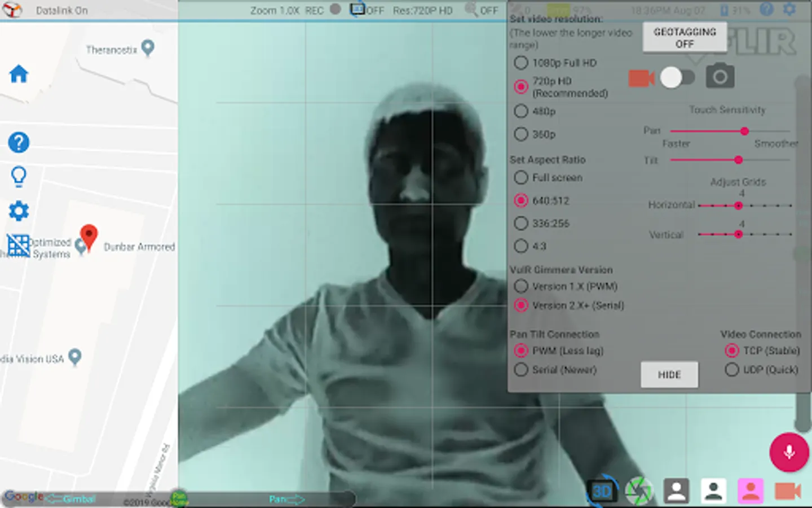Select Version 2.X+ (Serial) gimmera option
The width and height of the screenshot is (812, 508).
[569, 305]
